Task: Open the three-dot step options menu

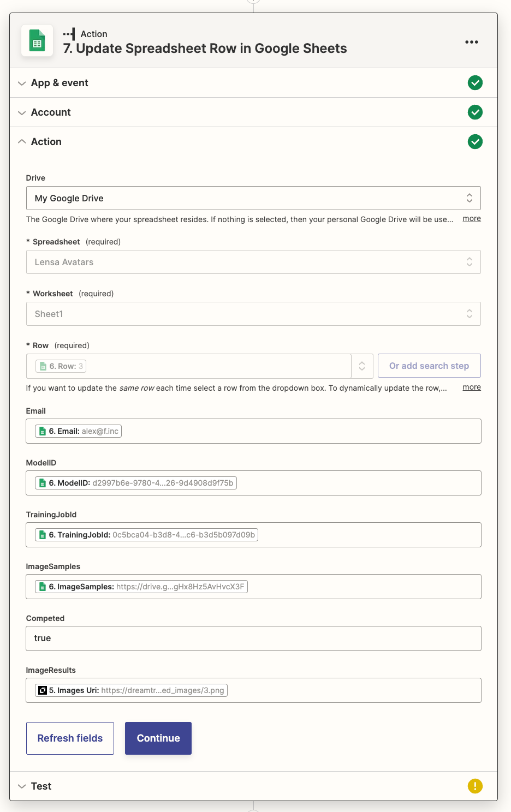Action: pyautogui.click(x=472, y=42)
